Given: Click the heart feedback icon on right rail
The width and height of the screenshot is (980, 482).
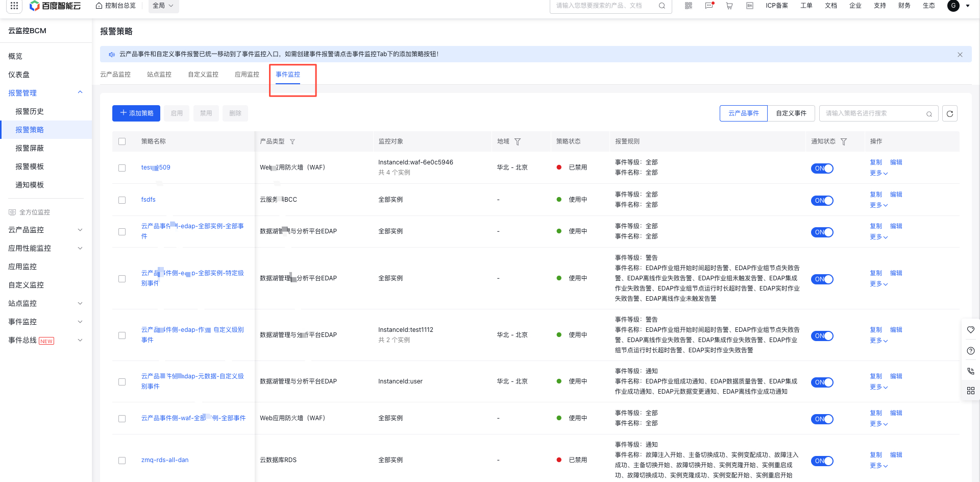Looking at the screenshot, I should (x=971, y=330).
